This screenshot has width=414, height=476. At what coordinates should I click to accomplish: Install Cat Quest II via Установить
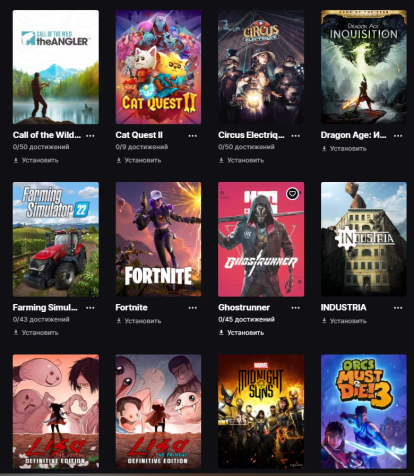tap(139, 160)
